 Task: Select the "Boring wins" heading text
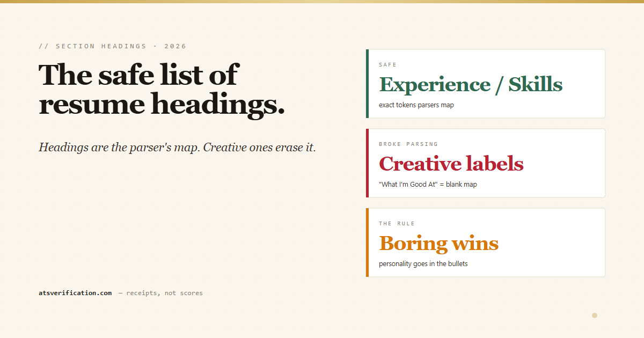[x=439, y=244]
